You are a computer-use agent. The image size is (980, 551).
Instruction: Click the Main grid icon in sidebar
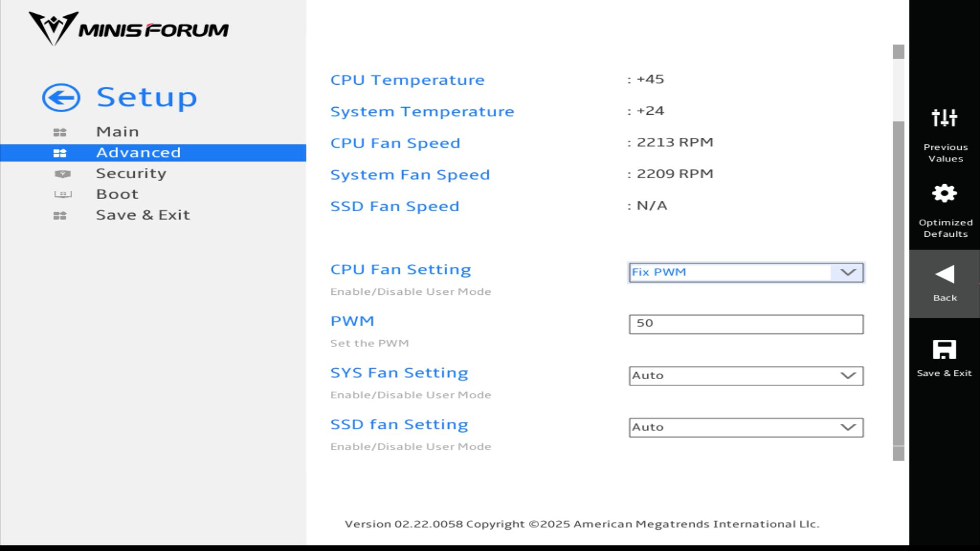[x=60, y=132]
